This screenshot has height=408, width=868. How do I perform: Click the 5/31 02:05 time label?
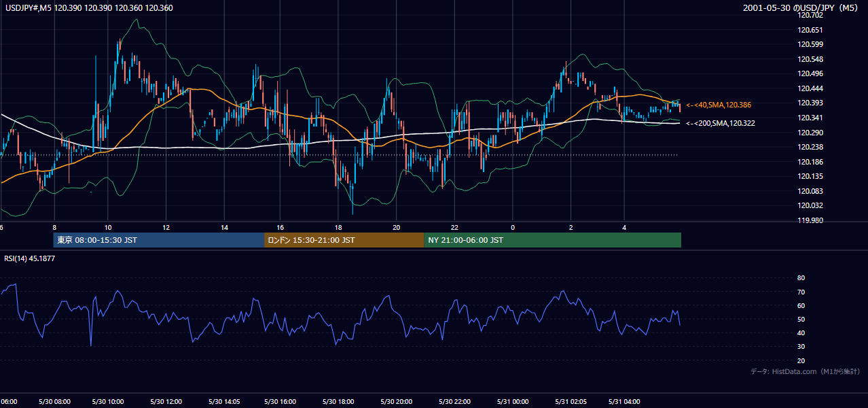point(571,402)
